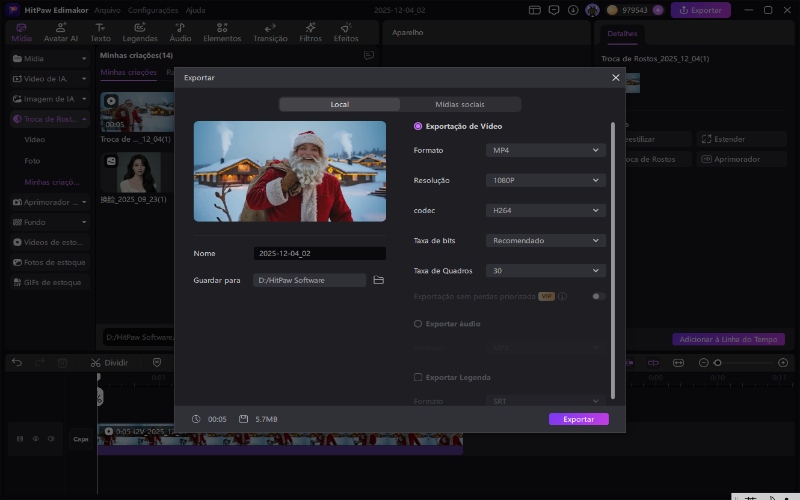
Task: Select Exportação de Vídeo radio option
Action: tap(418, 127)
